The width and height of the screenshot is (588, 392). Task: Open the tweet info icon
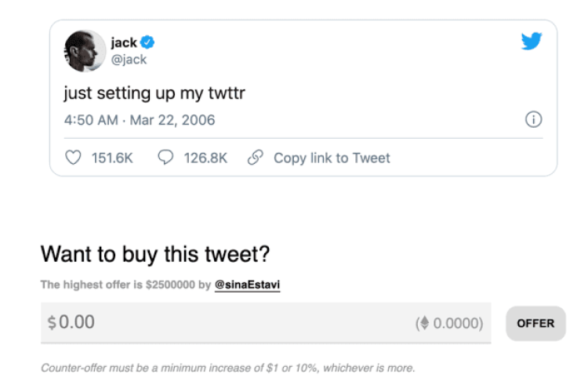coord(533,120)
